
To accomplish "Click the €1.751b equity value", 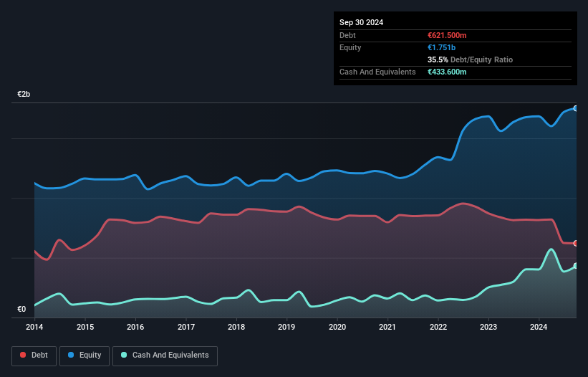I will click(441, 47).
